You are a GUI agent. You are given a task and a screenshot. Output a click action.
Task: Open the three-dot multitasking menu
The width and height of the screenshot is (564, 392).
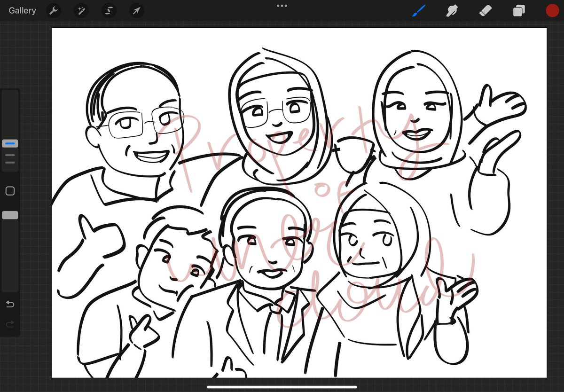(x=282, y=6)
